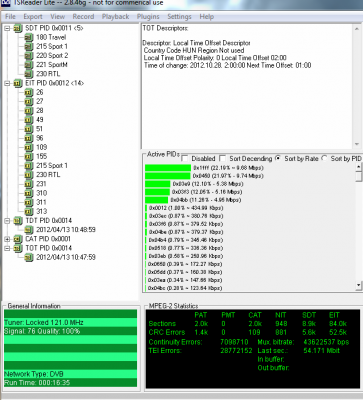Click the 215 Sport 1 SDT icon
The width and height of the screenshot is (363, 400).
click(29, 47)
